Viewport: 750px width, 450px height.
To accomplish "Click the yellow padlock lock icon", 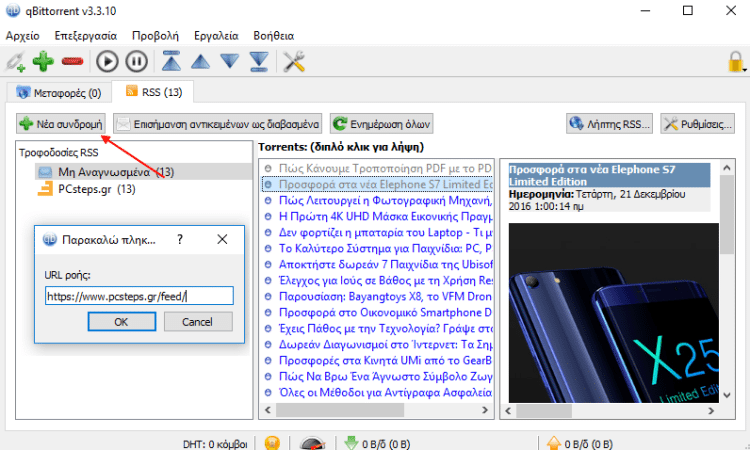I will [735, 62].
